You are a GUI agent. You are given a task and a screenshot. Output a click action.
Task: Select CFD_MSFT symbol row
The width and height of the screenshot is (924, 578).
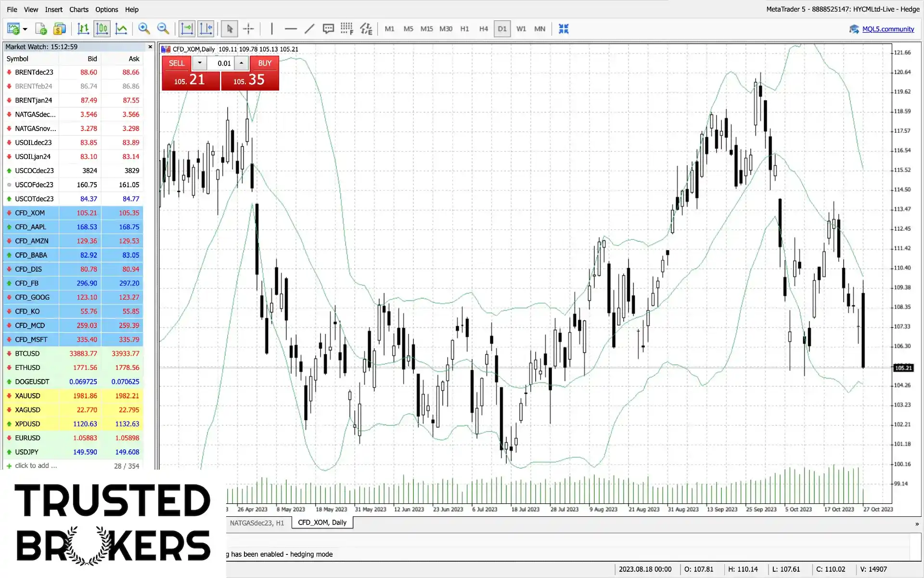coord(73,340)
